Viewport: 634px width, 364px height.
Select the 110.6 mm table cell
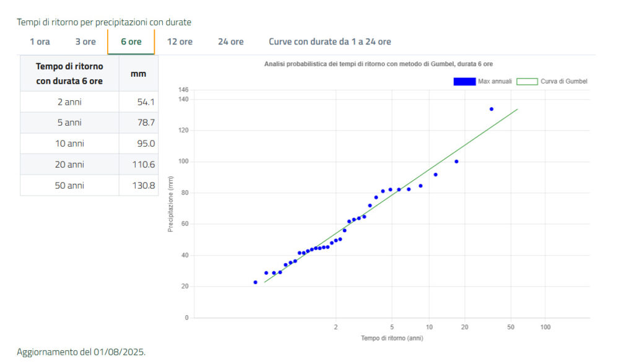coord(144,165)
